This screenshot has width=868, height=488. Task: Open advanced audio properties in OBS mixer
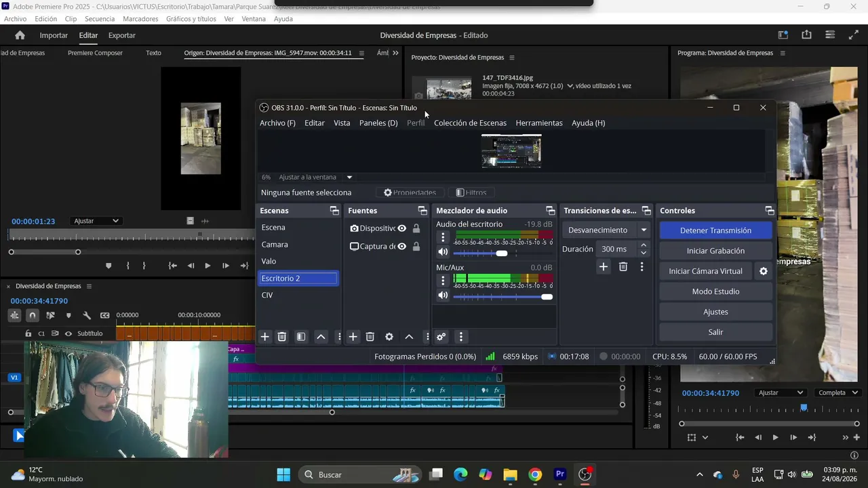pyautogui.click(x=441, y=337)
